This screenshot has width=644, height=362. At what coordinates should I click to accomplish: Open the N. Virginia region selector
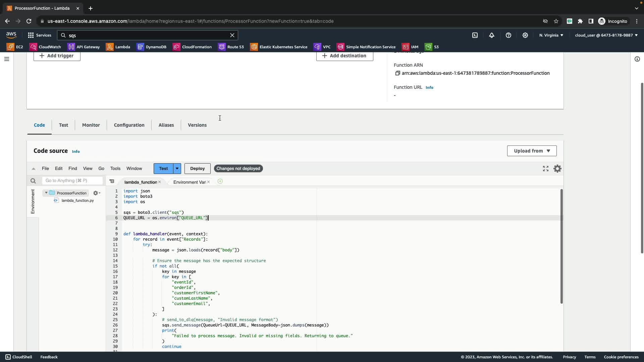551,35
